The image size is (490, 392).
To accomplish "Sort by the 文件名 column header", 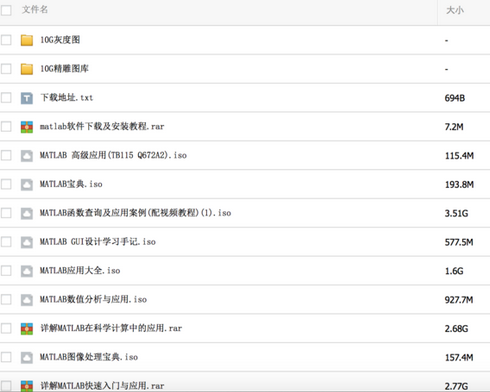I will [35, 9].
